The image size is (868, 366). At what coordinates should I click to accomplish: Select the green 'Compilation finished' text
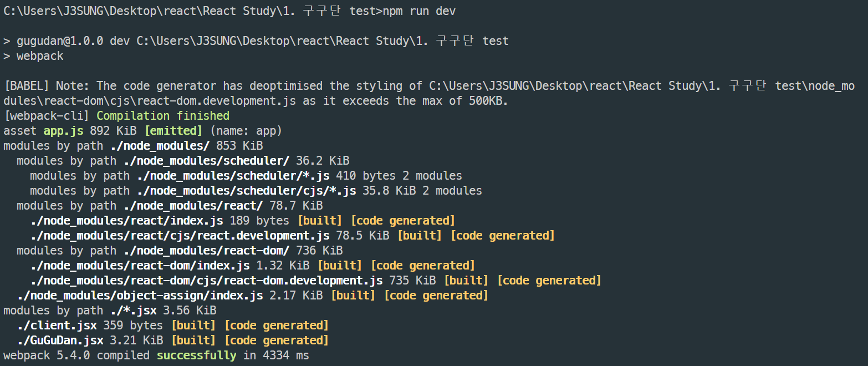point(163,116)
